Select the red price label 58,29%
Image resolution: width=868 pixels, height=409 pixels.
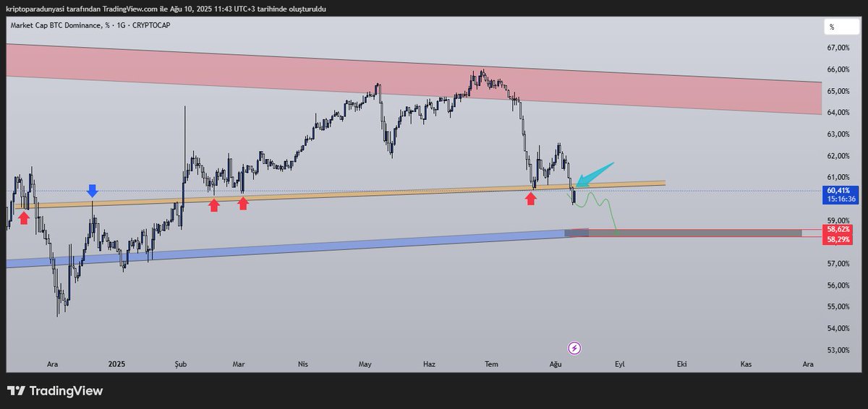pyautogui.click(x=838, y=239)
